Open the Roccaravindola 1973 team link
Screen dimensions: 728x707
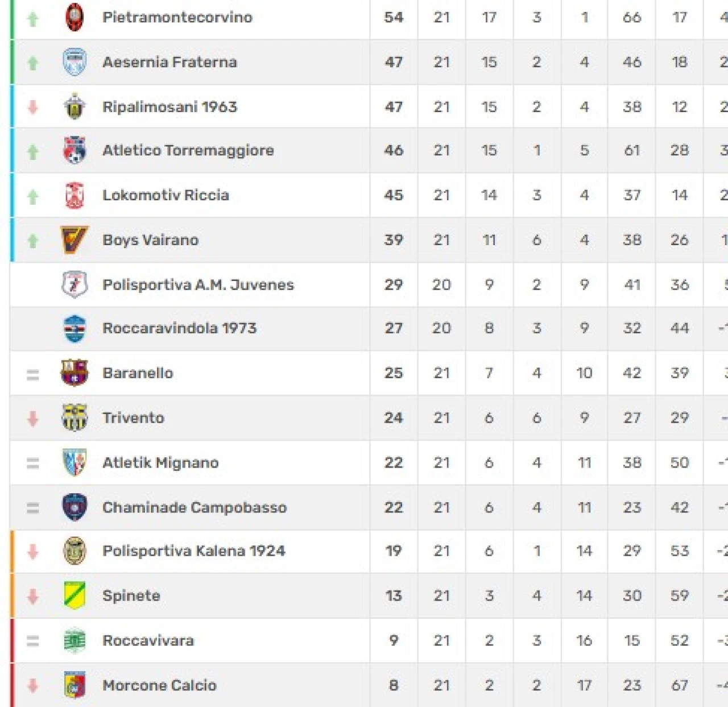tap(179, 328)
